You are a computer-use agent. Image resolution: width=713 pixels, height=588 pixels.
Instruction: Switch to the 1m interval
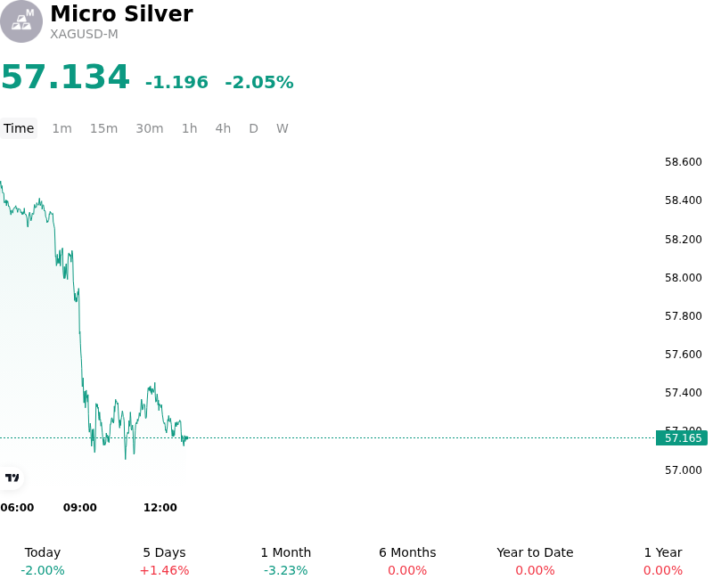61,128
